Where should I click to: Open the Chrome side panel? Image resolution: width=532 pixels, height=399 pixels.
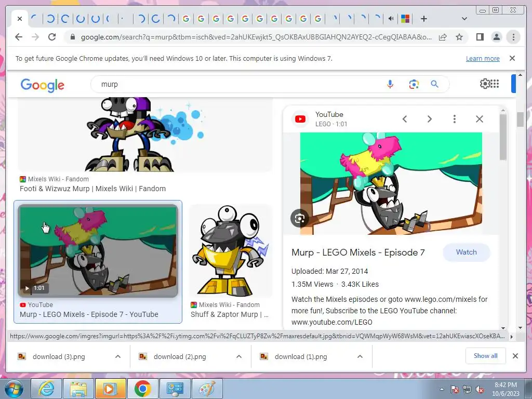480,37
